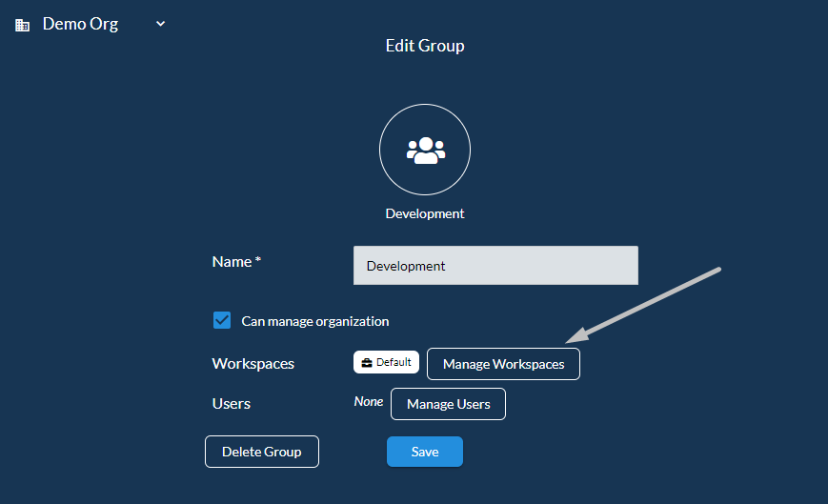Click the None text in the Users row
The image size is (828, 504).
click(369, 402)
